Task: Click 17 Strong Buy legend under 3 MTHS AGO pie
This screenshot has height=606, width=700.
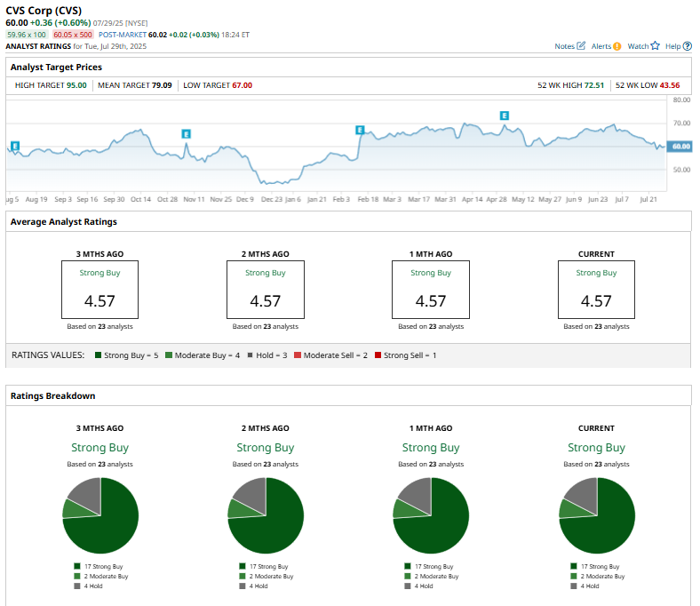Action: point(99,566)
